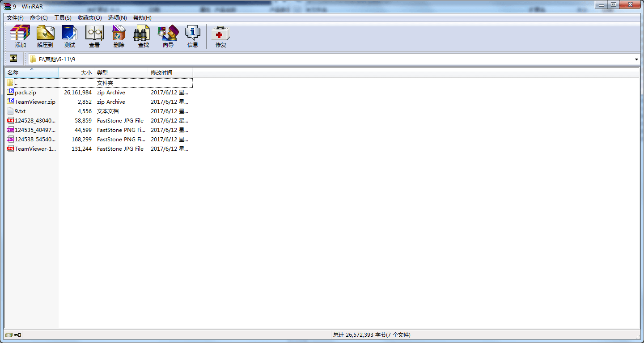Select the 9.txt text file
644x343 pixels.
tap(21, 111)
